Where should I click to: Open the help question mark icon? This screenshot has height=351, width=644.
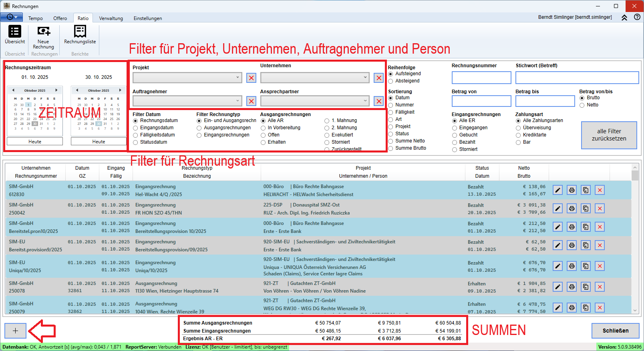637,17
